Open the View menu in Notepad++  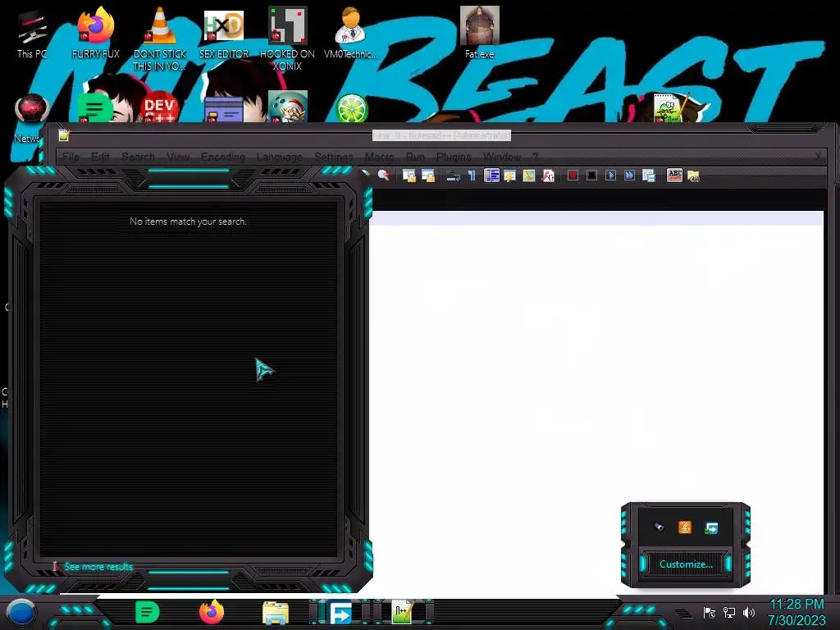tap(178, 157)
